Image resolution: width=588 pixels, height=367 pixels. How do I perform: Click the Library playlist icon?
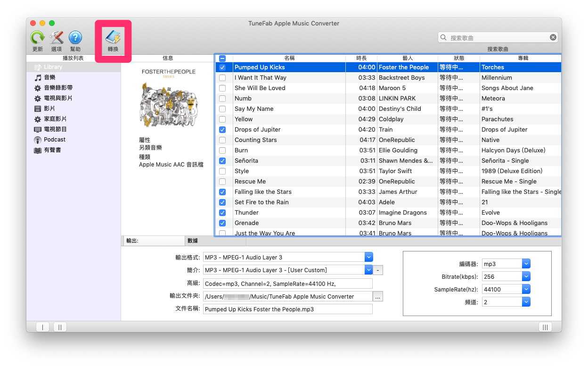[38, 67]
